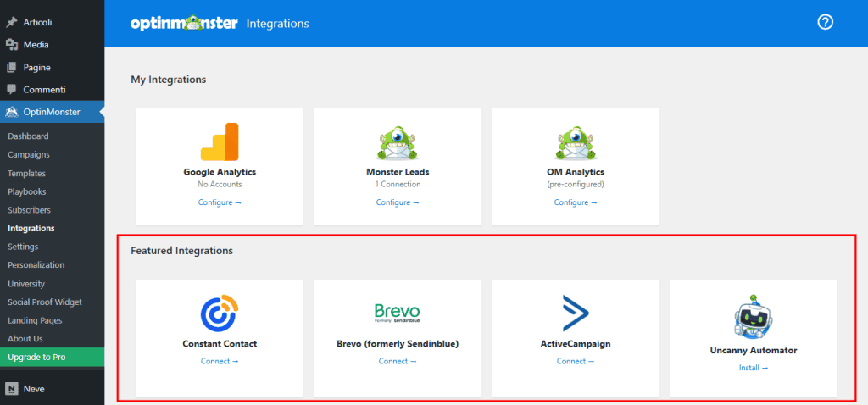Open Campaigns submenu item
868x405 pixels.
tap(29, 154)
